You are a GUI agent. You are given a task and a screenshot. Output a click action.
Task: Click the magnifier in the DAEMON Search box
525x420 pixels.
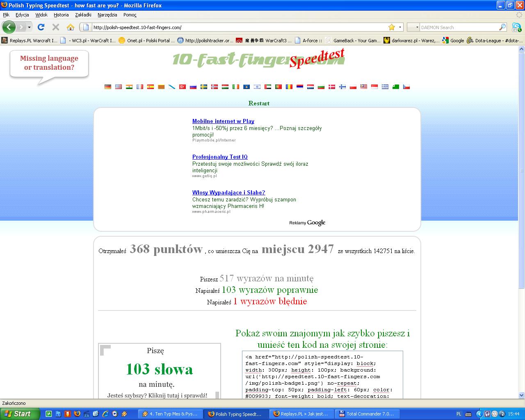(502, 27)
